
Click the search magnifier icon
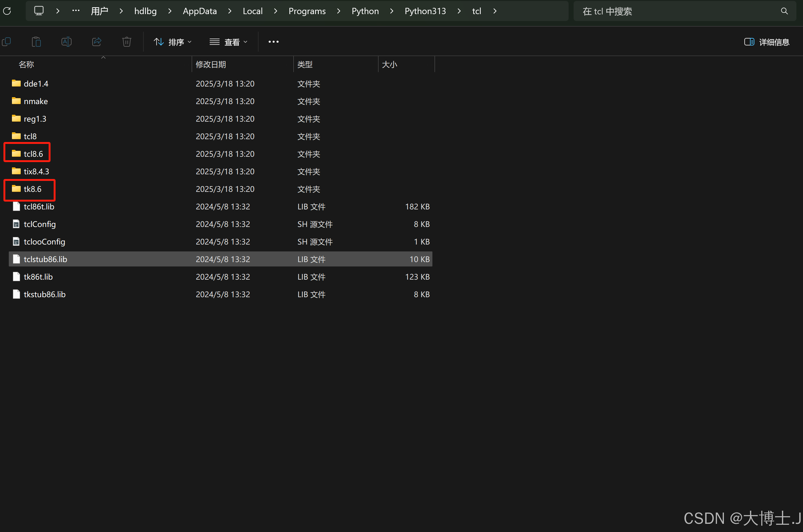click(784, 11)
